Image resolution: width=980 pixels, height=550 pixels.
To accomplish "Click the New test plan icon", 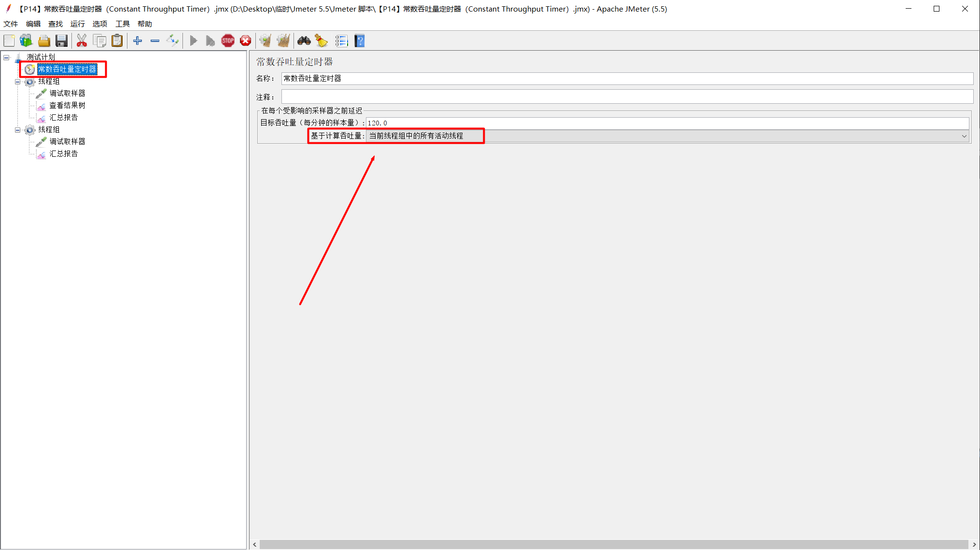I will point(9,41).
